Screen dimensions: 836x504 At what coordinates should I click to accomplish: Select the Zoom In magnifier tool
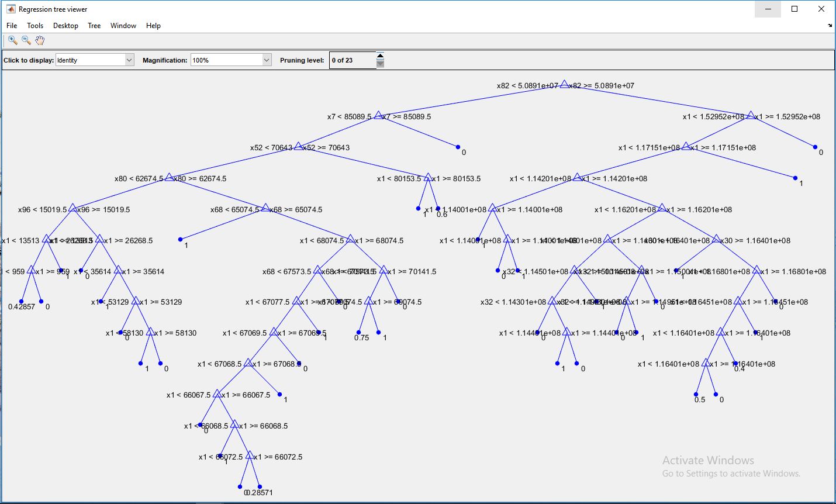[12, 40]
